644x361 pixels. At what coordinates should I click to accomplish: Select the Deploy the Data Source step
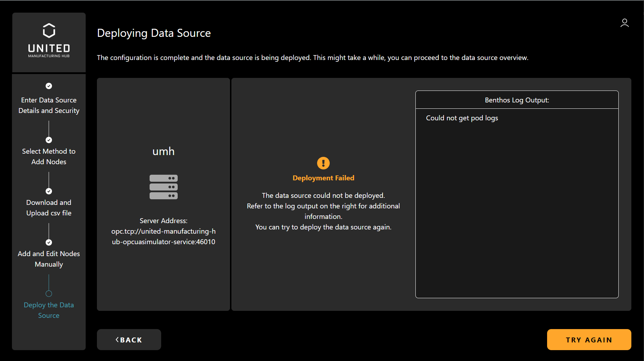[x=49, y=310]
